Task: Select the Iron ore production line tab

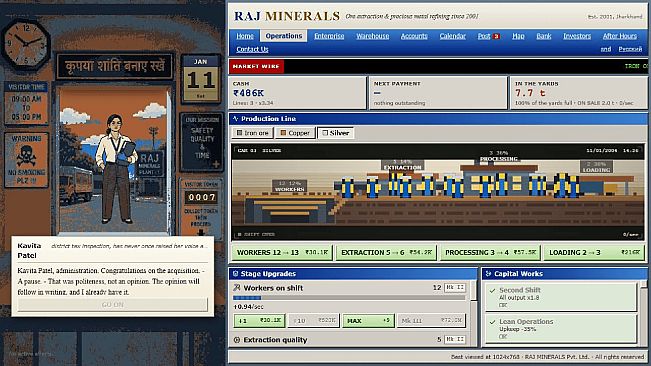Action: tap(252, 133)
